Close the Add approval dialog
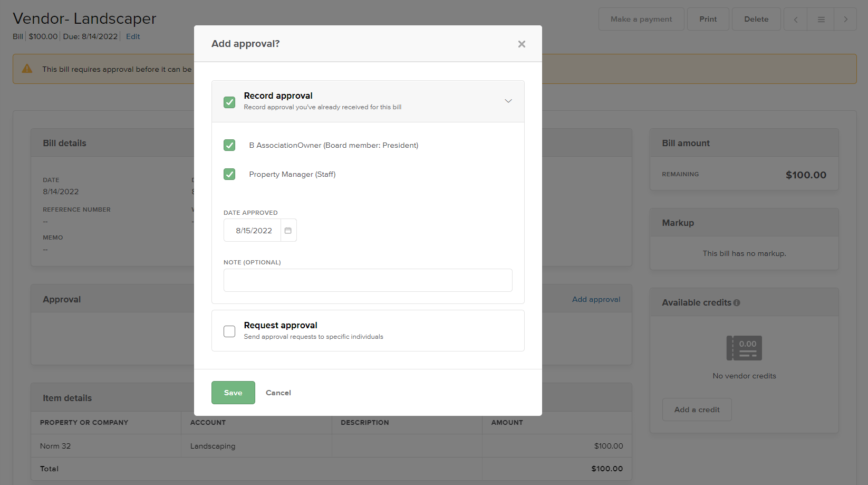Viewport: 868px width, 485px height. coord(522,44)
